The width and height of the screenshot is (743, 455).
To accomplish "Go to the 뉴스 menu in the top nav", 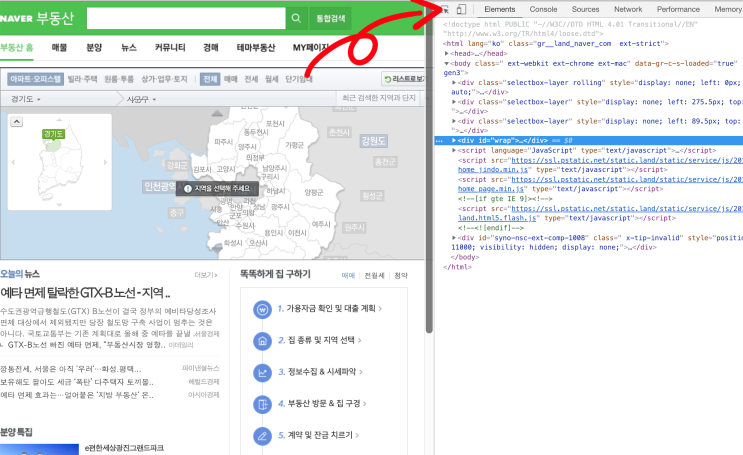I will pyautogui.click(x=129, y=47).
